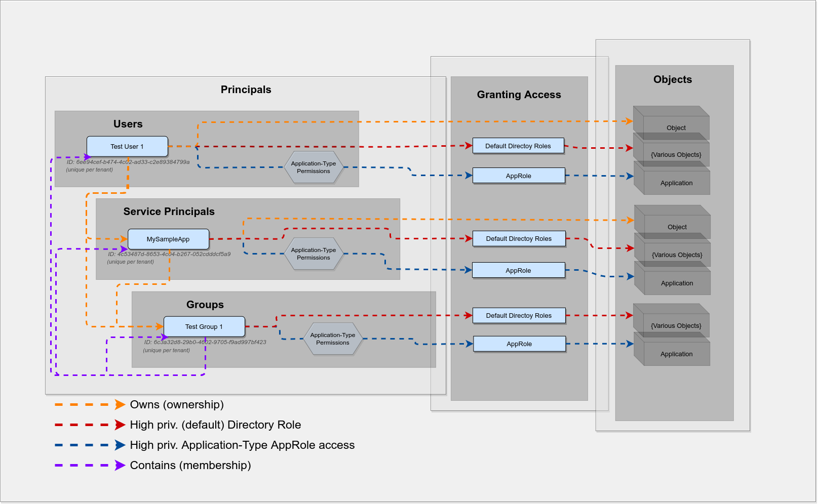
Task: Select the Principals container header
Action: [246, 89]
